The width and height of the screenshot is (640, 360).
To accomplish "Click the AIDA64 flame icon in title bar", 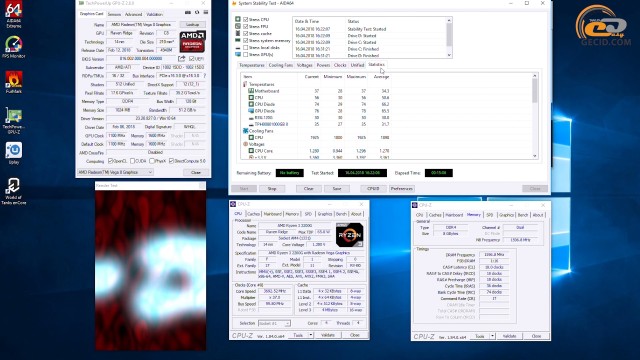I will (x=234, y=3).
